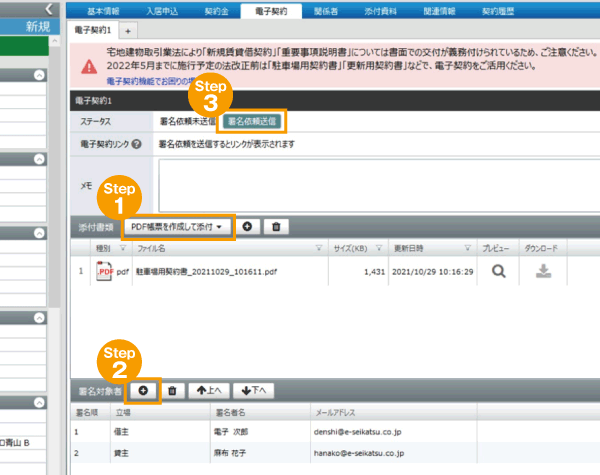Click the 2021/10/29 10:16:29 timestamp cell
600x475 pixels.
tap(432, 272)
